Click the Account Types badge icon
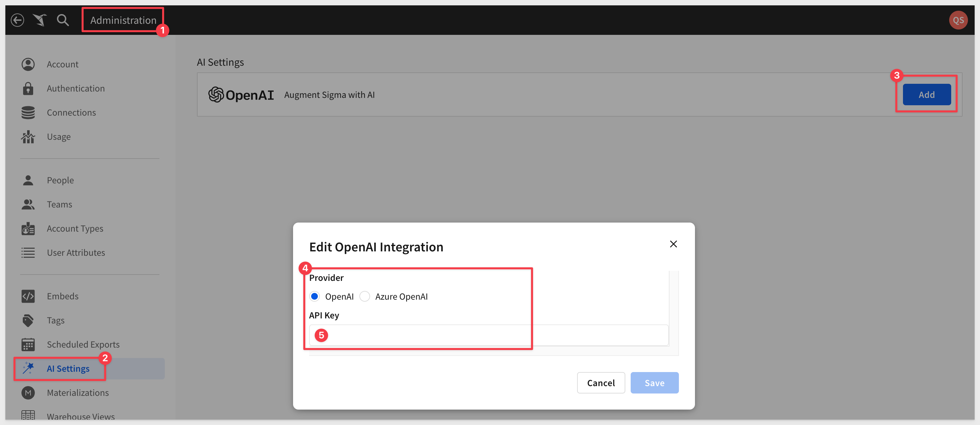 click(28, 229)
